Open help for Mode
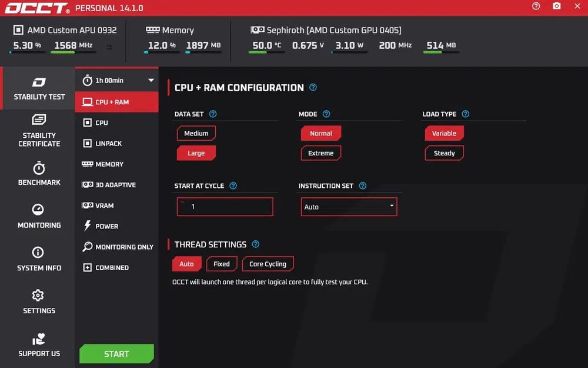Viewport: 588px width, 368px height. [x=326, y=114]
